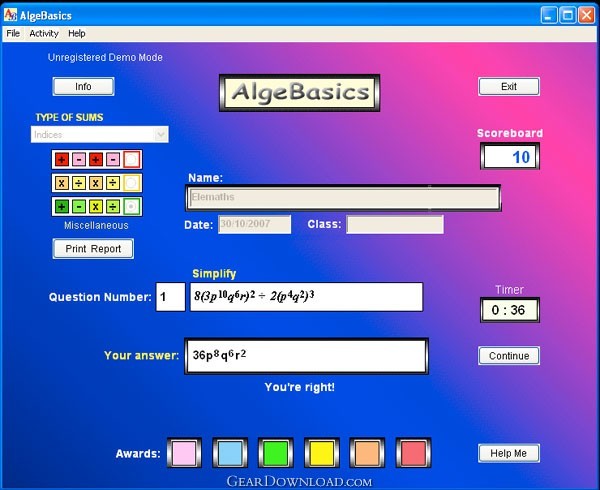Click the AlgeBasics title bar app icon
This screenshot has height=490, width=600.
click(x=10, y=15)
